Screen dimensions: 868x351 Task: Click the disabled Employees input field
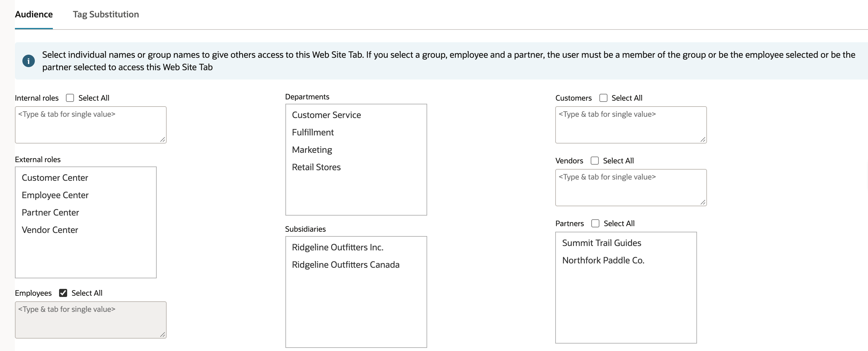[x=91, y=320]
